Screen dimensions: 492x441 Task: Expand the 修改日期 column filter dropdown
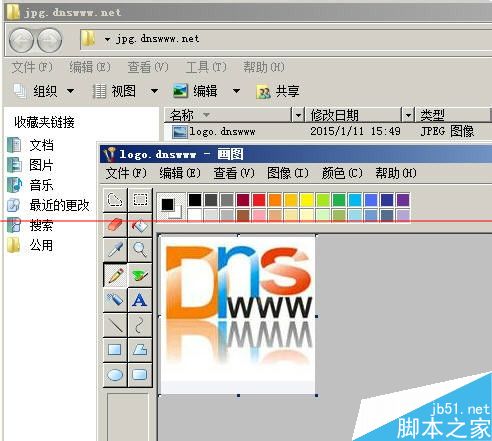click(408, 116)
